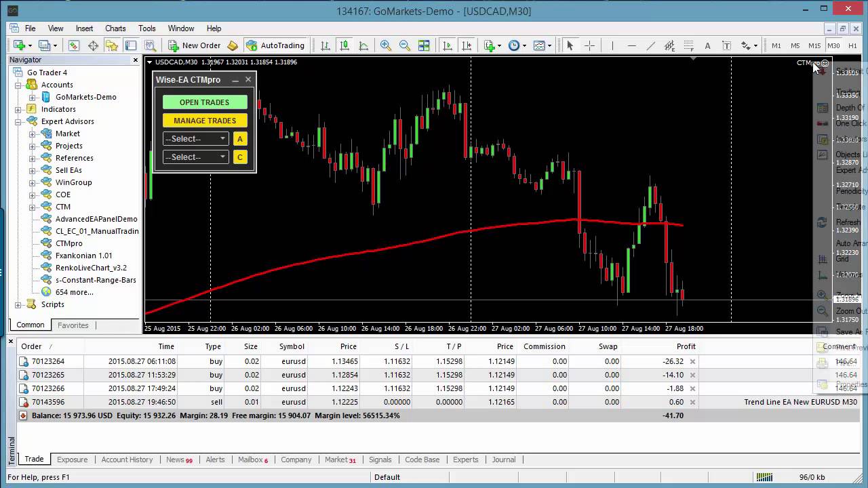The height and width of the screenshot is (488, 868).
Task: Switch timeframe to H1
Action: tap(852, 45)
